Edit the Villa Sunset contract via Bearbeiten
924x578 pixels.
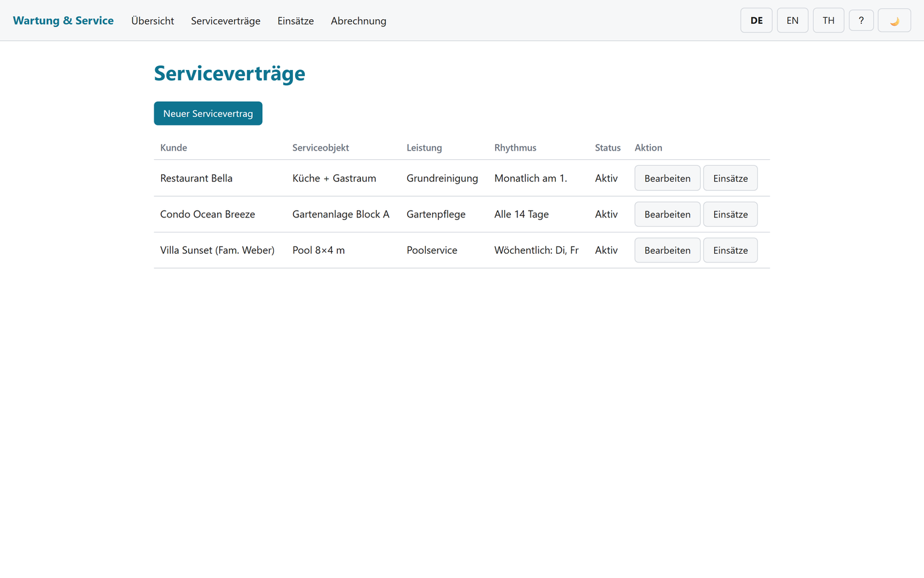click(667, 250)
